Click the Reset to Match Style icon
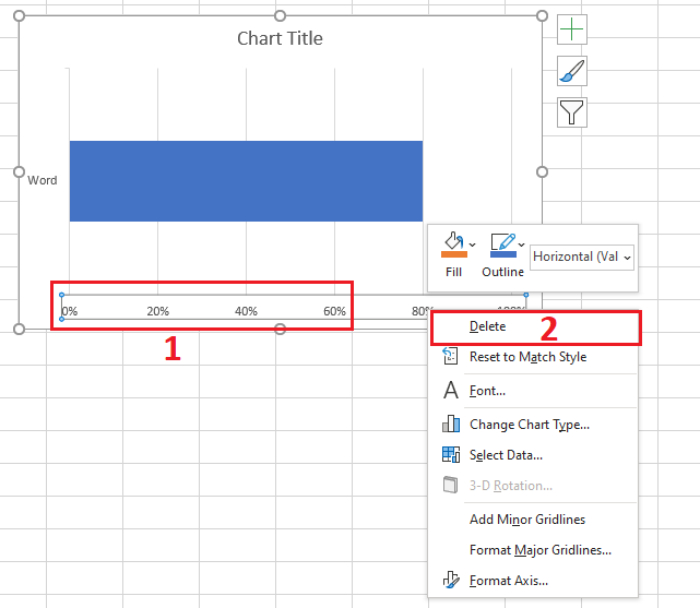Viewport: 700px width, 608px height. click(450, 356)
